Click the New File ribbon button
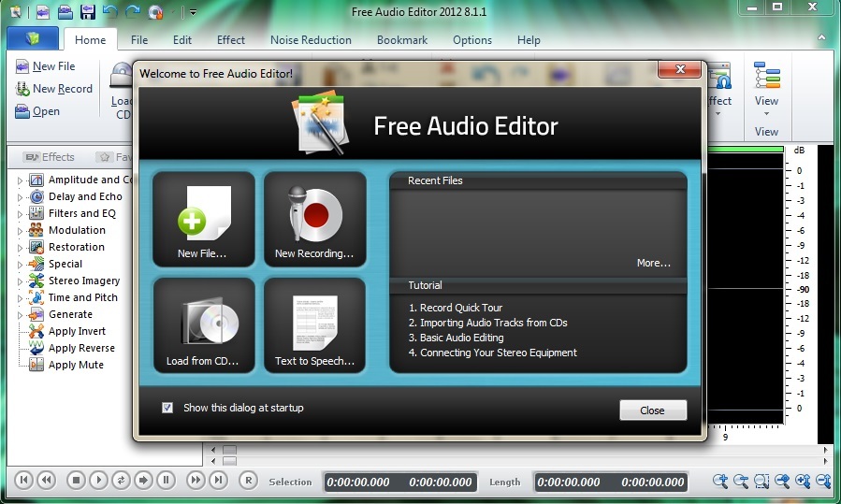This screenshot has width=841, height=504. [46, 66]
